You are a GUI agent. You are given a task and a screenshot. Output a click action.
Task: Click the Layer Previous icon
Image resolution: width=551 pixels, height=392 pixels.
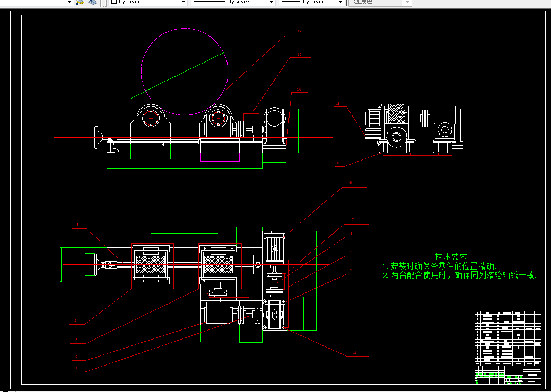(92, 2)
